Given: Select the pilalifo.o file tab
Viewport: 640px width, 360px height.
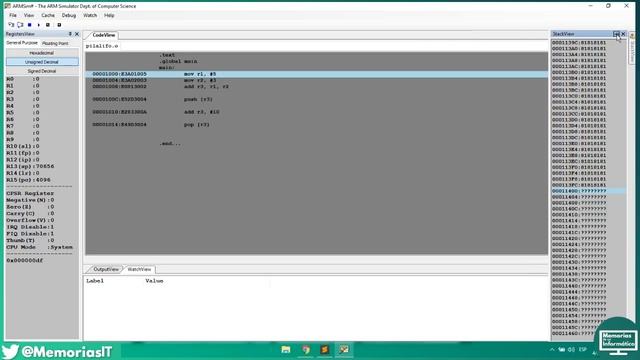Looking at the screenshot, I should [102, 46].
